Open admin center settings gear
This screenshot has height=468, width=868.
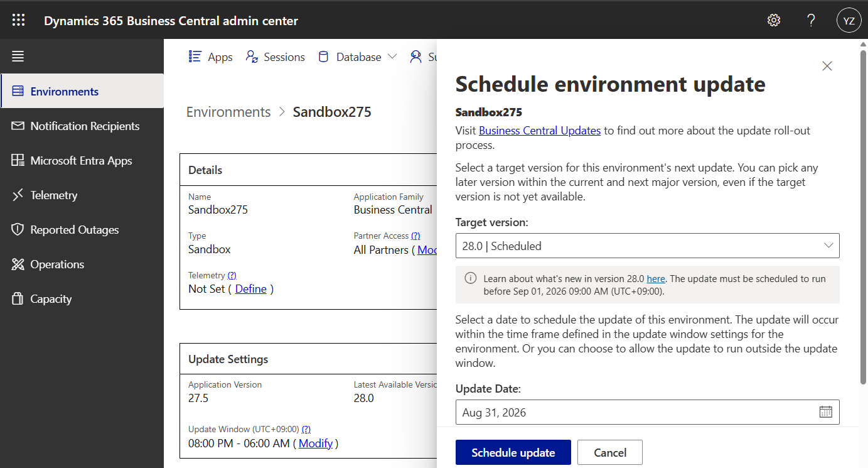coord(773,19)
